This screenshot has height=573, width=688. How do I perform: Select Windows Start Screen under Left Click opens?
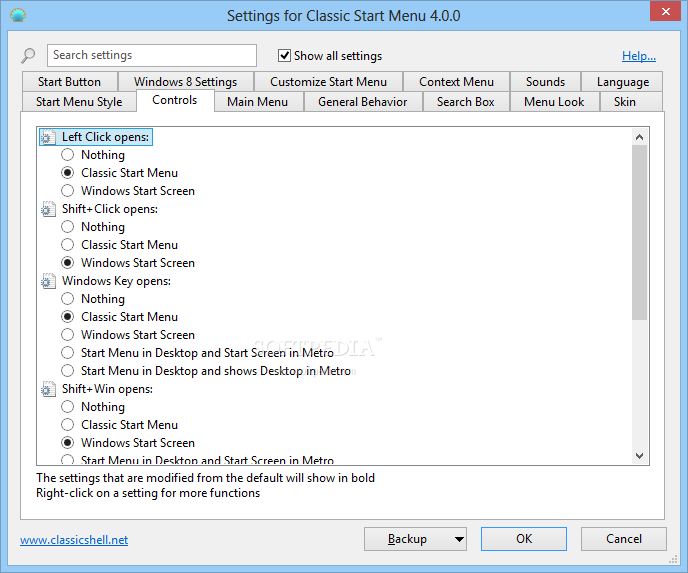tap(67, 190)
